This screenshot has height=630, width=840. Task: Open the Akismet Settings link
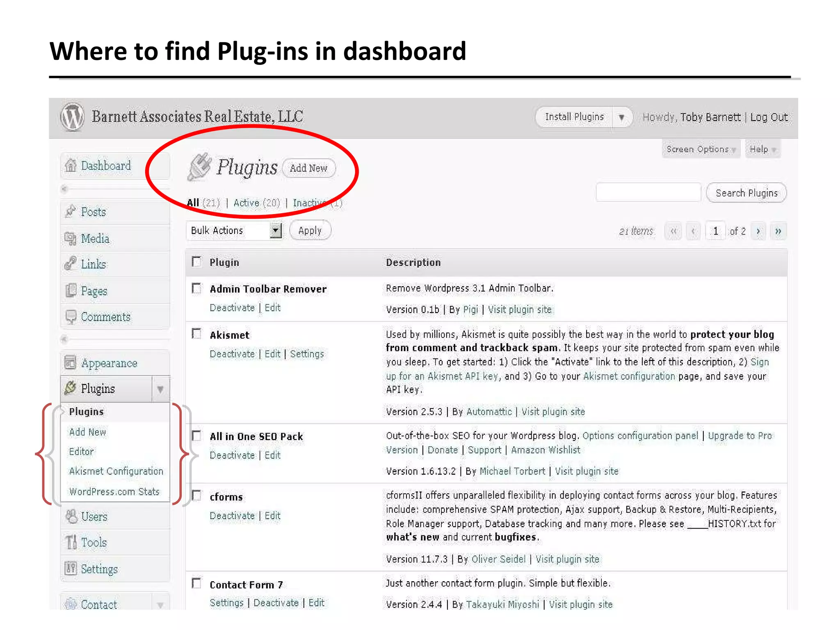tap(307, 354)
